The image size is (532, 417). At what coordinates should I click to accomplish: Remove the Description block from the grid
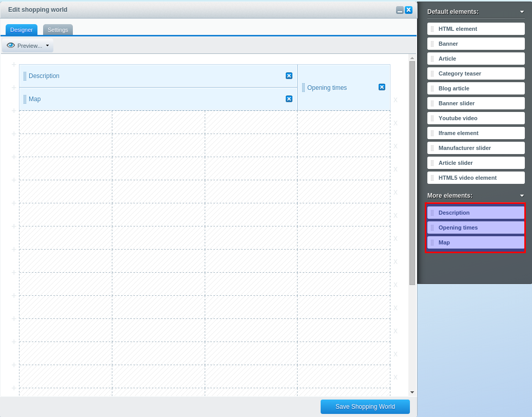(x=289, y=76)
